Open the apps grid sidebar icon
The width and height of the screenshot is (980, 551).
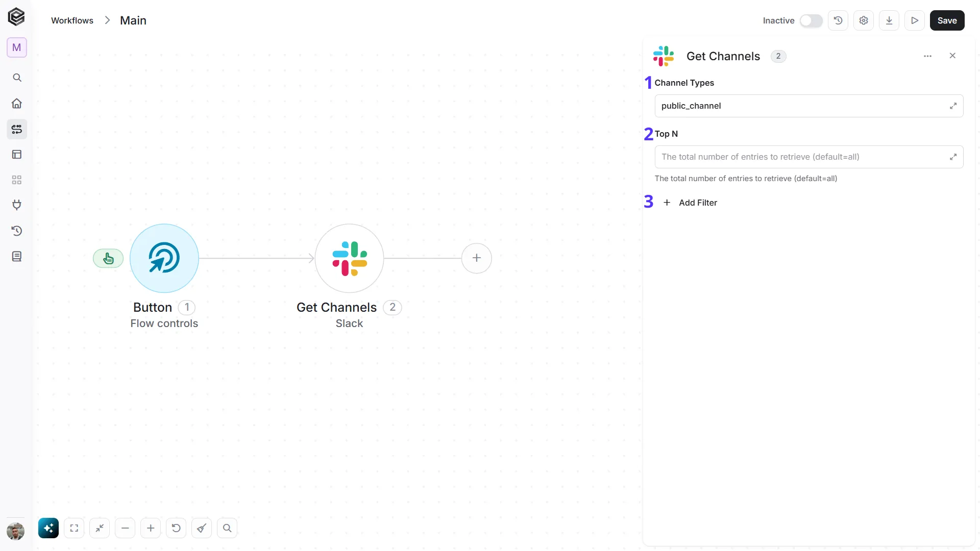[x=17, y=180]
